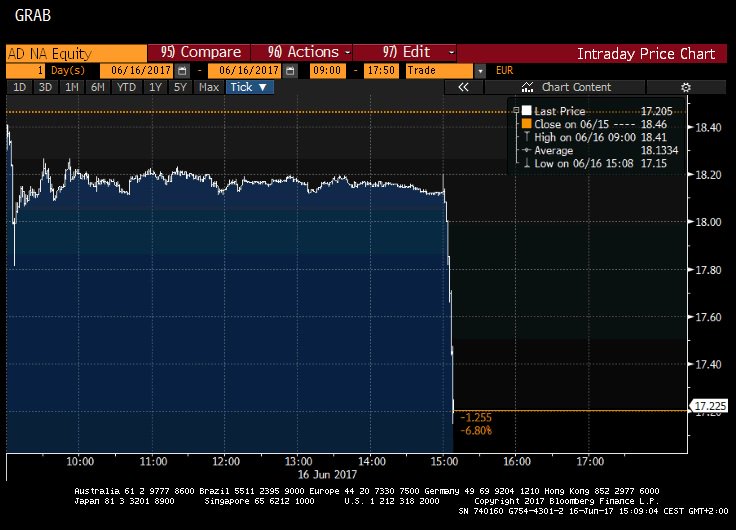Click the 12:00 time axis label
The image size is (736, 530).
tap(226, 461)
